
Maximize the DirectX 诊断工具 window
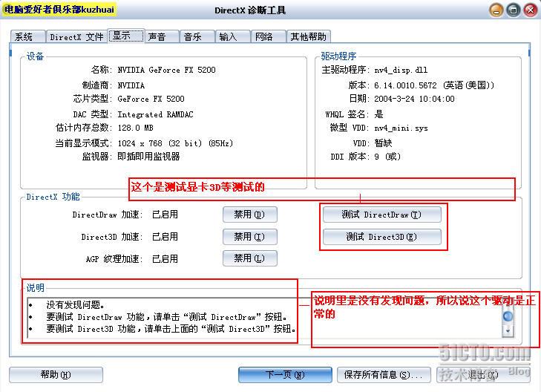click(514, 10)
